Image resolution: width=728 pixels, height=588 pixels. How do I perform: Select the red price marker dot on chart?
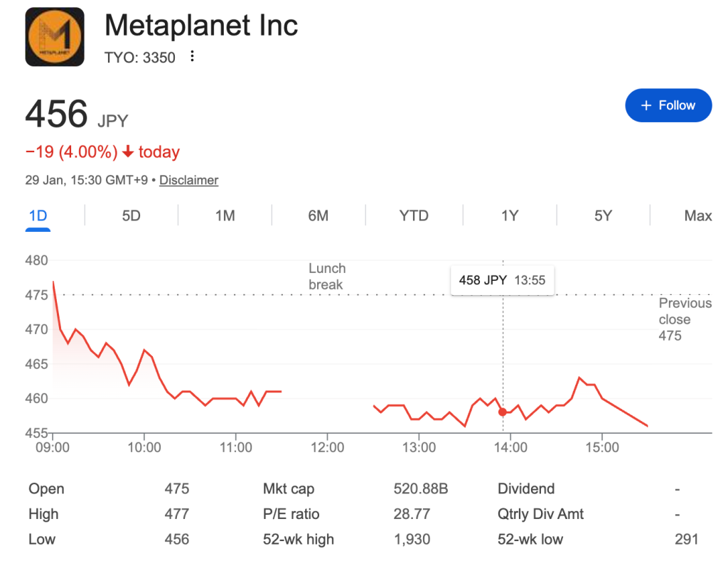click(503, 411)
